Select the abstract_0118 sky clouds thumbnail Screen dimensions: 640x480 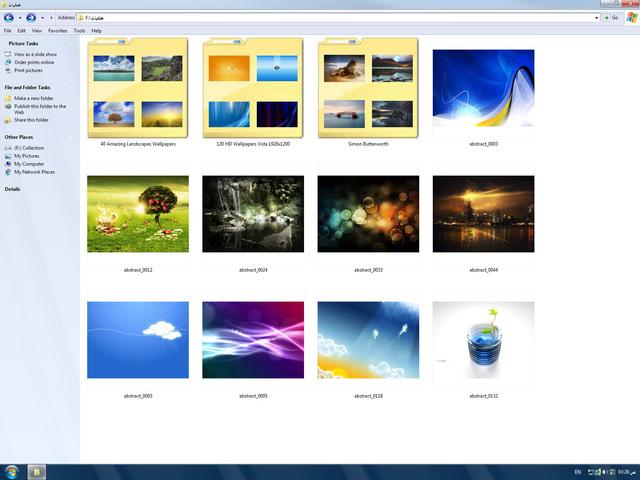(x=368, y=340)
